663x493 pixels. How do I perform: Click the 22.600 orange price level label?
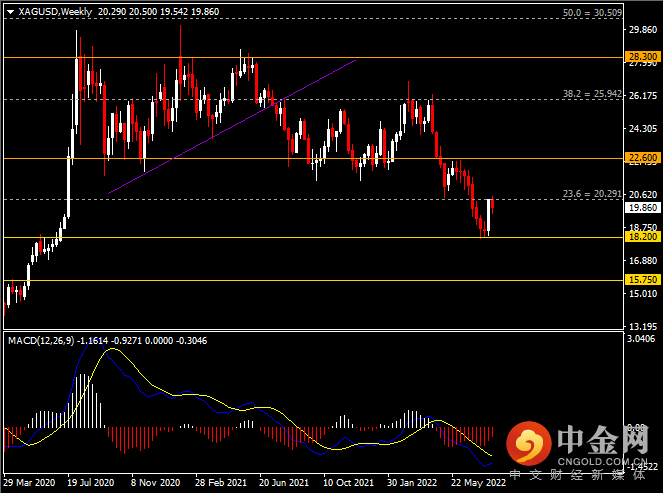point(643,158)
